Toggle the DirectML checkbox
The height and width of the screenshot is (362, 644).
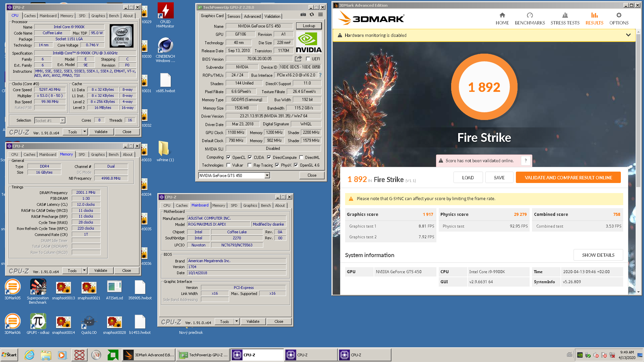(x=301, y=158)
